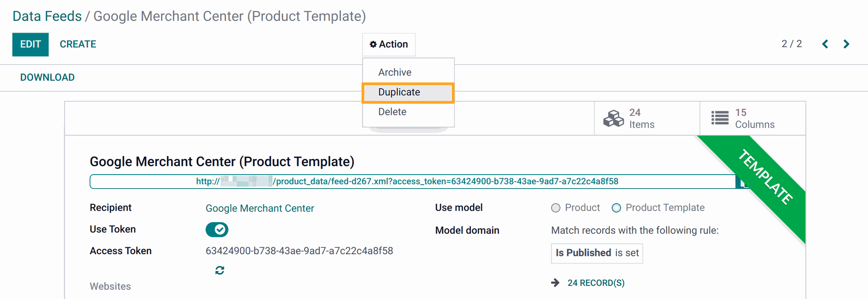Click the next record arrow icon
This screenshot has width=868, height=299.
pyautogui.click(x=846, y=44)
